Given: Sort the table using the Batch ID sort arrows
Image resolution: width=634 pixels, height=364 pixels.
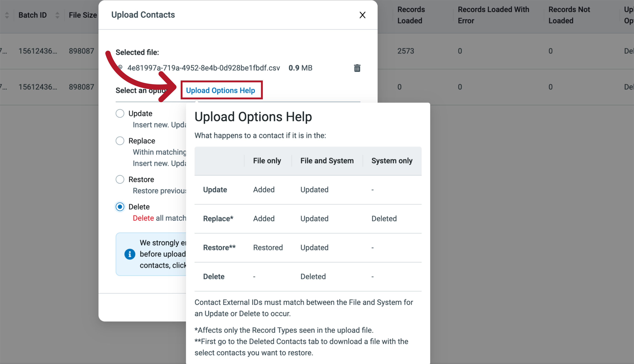Looking at the screenshot, I should click(57, 15).
